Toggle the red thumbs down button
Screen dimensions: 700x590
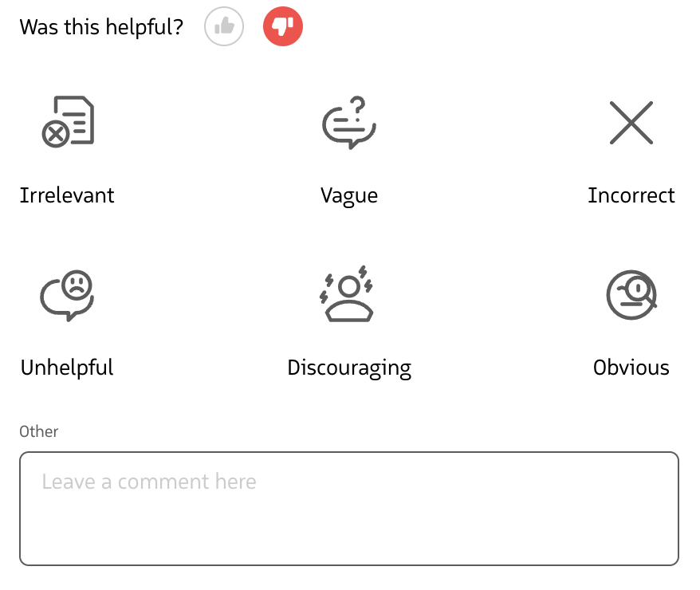(x=283, y=27)
